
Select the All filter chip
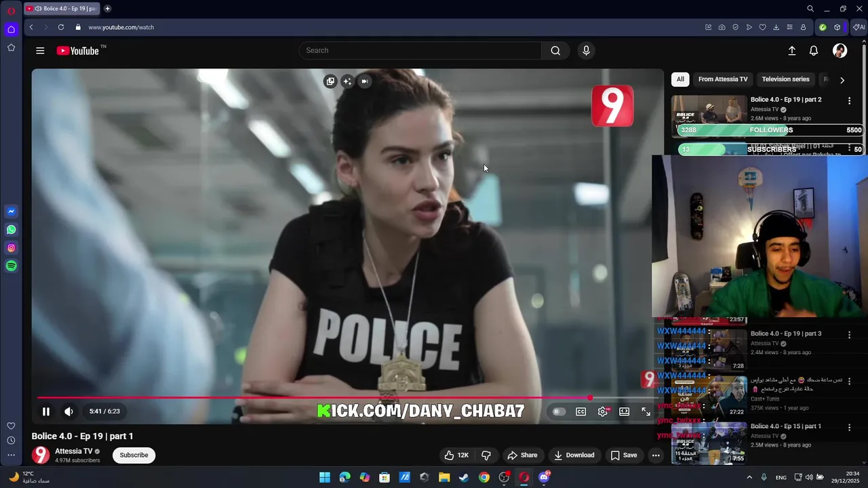(x=680, y=79)
